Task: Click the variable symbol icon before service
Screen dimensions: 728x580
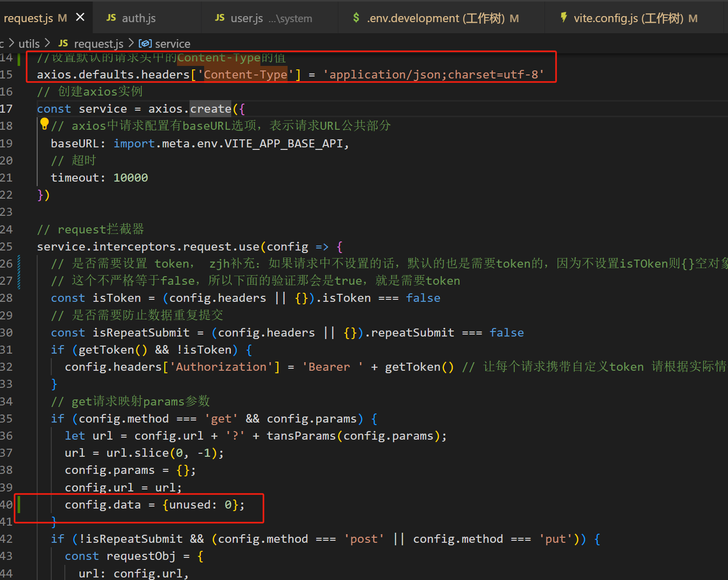Action: (x=145, y=44)
